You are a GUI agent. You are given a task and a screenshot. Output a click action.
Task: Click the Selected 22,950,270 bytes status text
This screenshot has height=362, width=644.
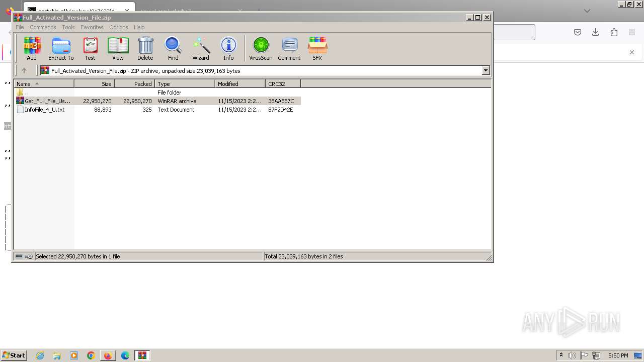tap(78, 256)
